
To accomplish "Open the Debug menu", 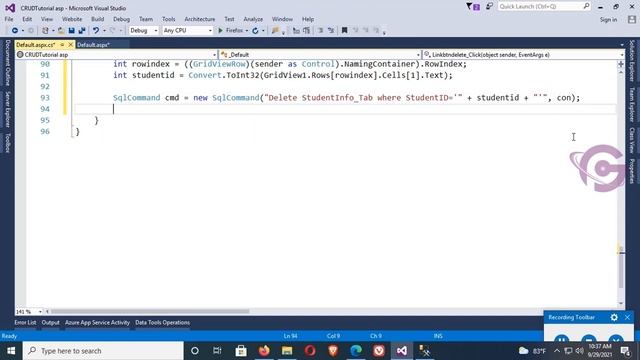I will [x=121, y=19].
